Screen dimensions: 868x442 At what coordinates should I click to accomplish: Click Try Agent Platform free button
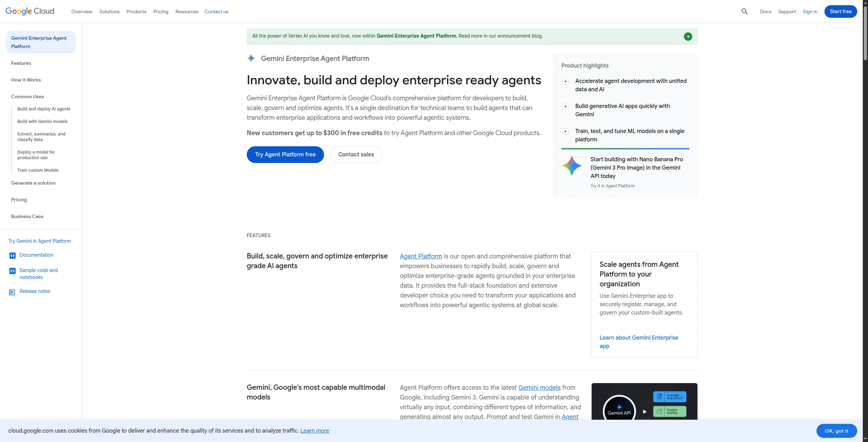click(x=285, y=155)
